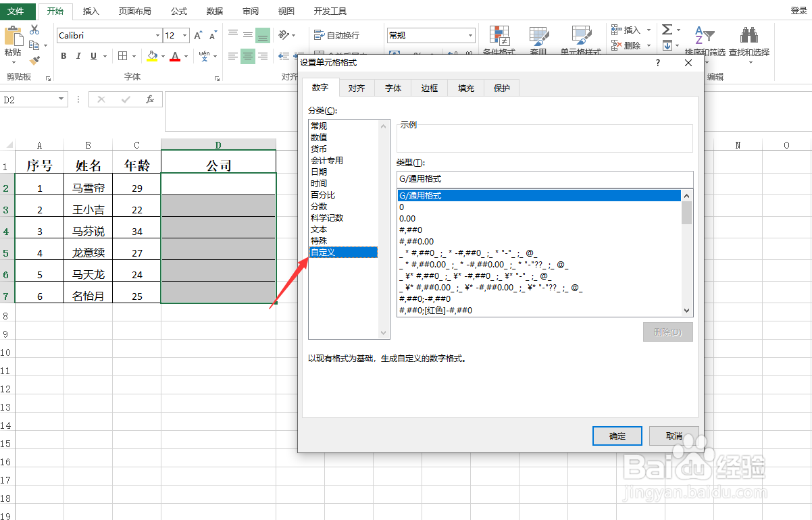Open the Name Box D2 dropdown
Image resolution: width=812 pixels, height=520 pixels.
[x=62, y=99]
